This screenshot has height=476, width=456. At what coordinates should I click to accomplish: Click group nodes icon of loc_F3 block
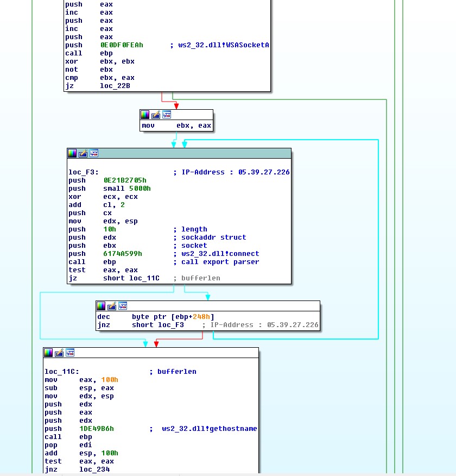click(x=94, y=153)
